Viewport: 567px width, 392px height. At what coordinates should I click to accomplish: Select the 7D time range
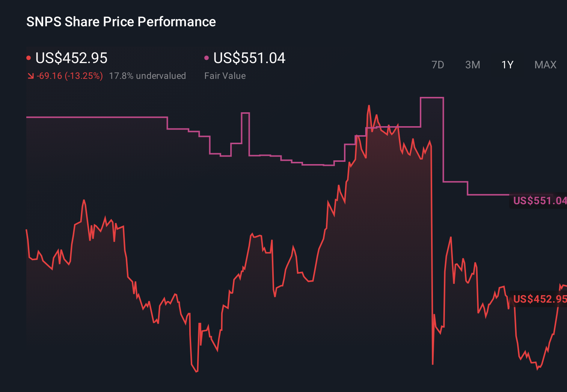(438, 65)
